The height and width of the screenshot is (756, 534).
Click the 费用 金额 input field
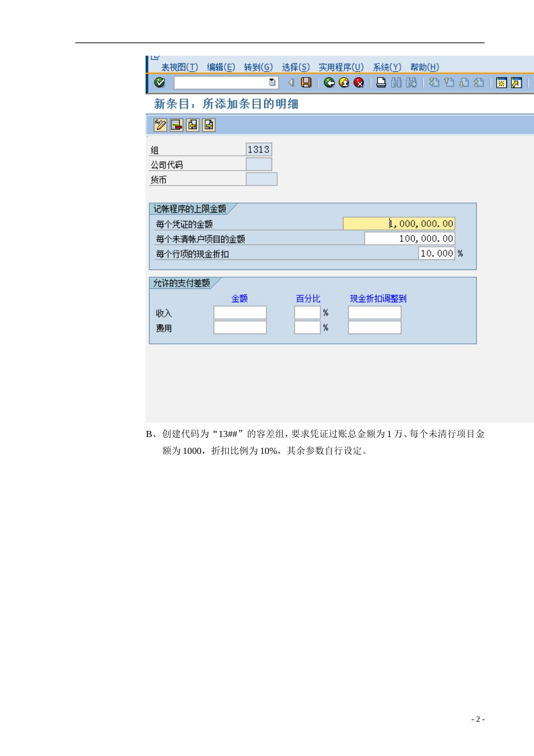tap(240, 327)
